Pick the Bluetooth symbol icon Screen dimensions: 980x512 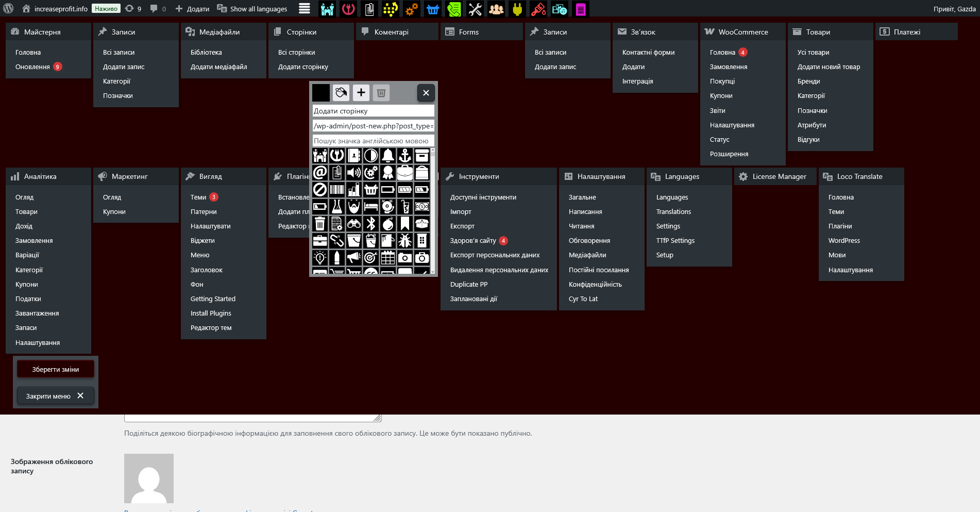click(x=371, y=223)
